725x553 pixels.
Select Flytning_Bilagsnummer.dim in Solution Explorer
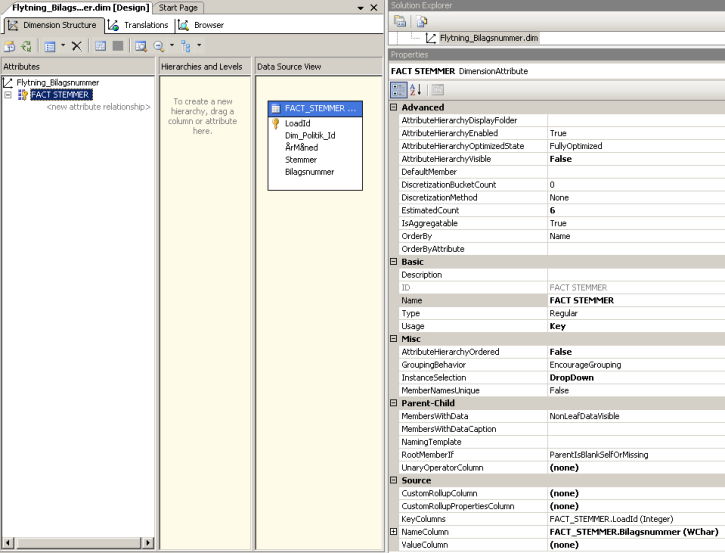489,38
